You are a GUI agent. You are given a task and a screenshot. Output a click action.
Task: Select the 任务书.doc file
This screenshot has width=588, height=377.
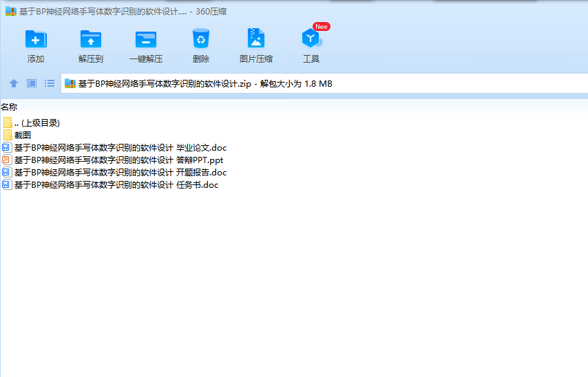[x=110, y=185]
